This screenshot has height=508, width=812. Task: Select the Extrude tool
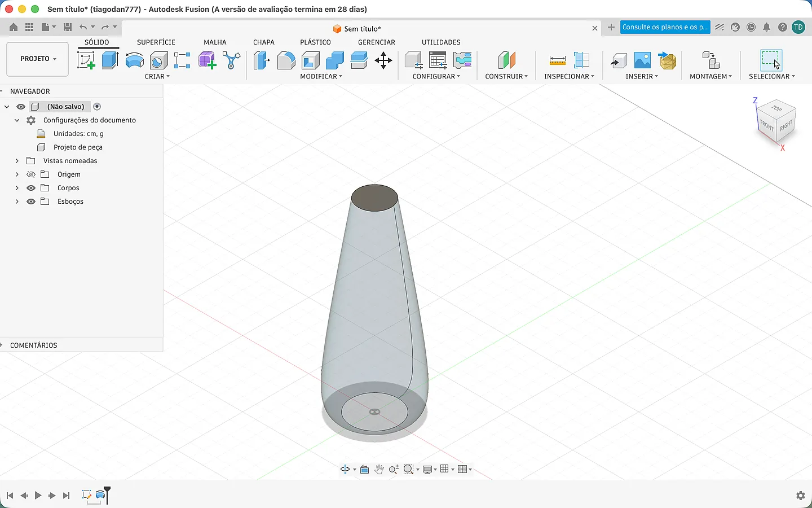pos(110,60)
